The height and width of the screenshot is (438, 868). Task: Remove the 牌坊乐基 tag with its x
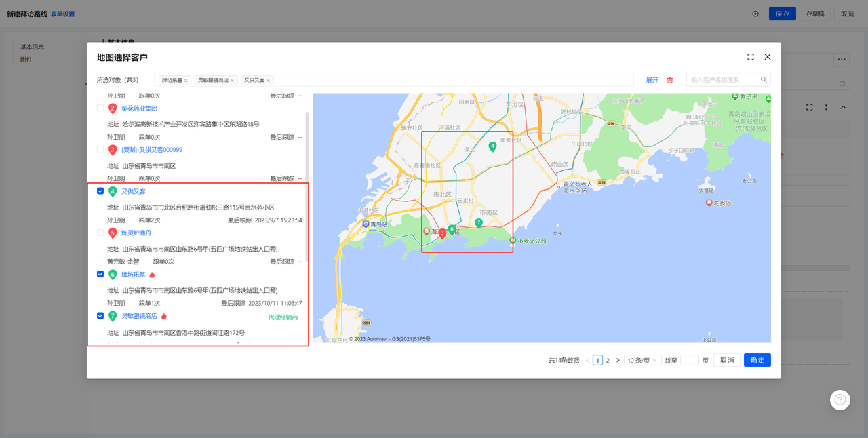[186, 81]
